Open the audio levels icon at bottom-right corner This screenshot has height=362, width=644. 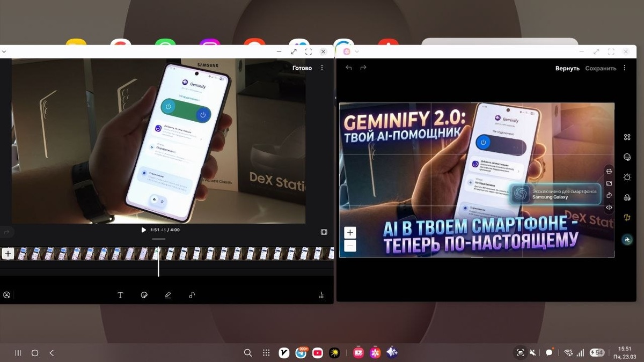(x=321, y=294)
